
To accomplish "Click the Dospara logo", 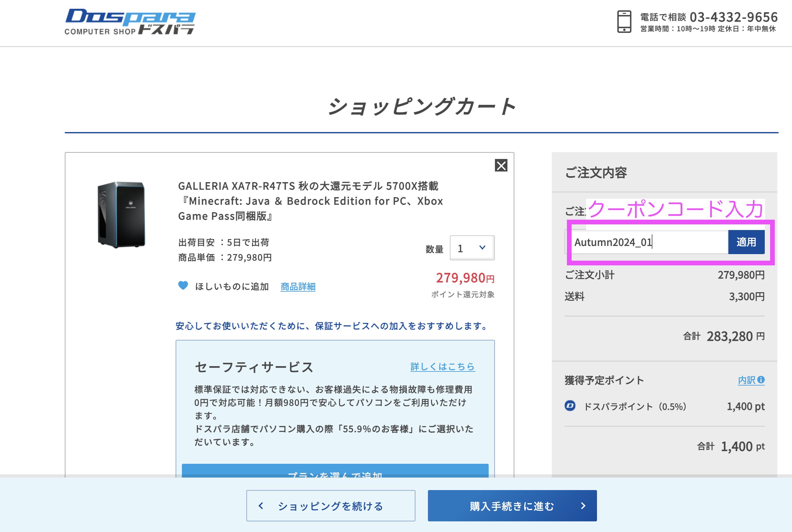I will (130, 22).
